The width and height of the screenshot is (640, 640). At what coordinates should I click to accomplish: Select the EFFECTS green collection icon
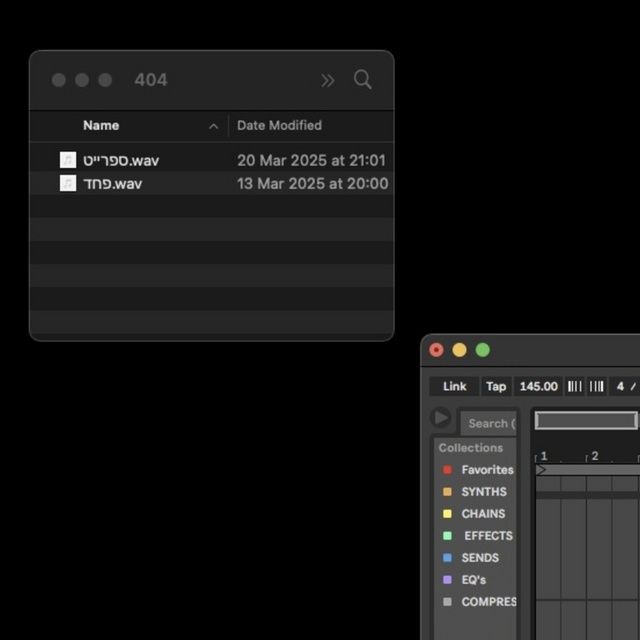click(448, 536)
